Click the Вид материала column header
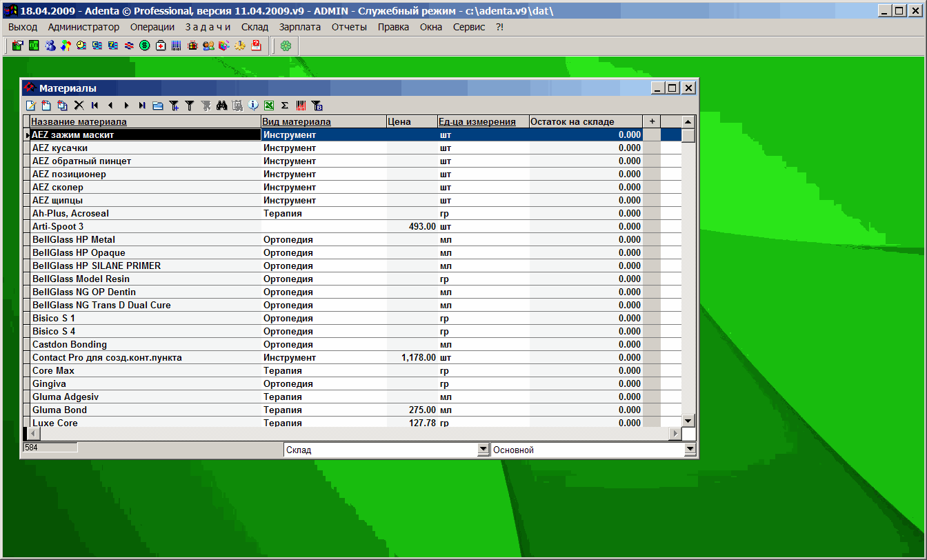 pos(297,121)
